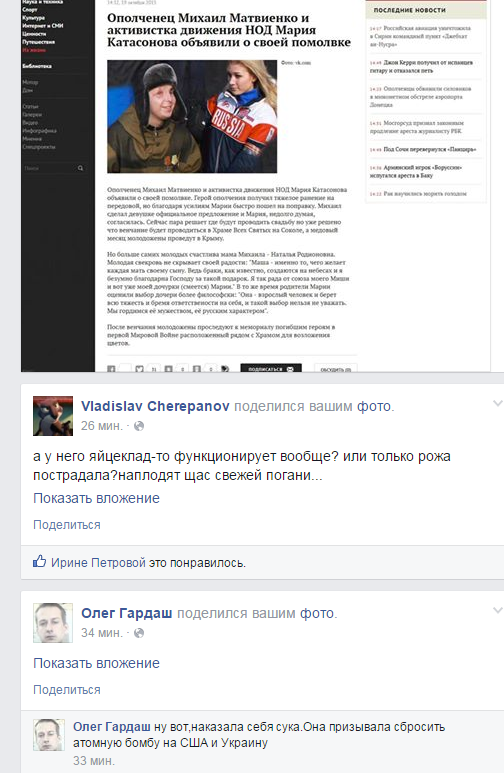Expand options chevron on Cherepanov's post
Screen dimensions: 504x773
point(497,404)
